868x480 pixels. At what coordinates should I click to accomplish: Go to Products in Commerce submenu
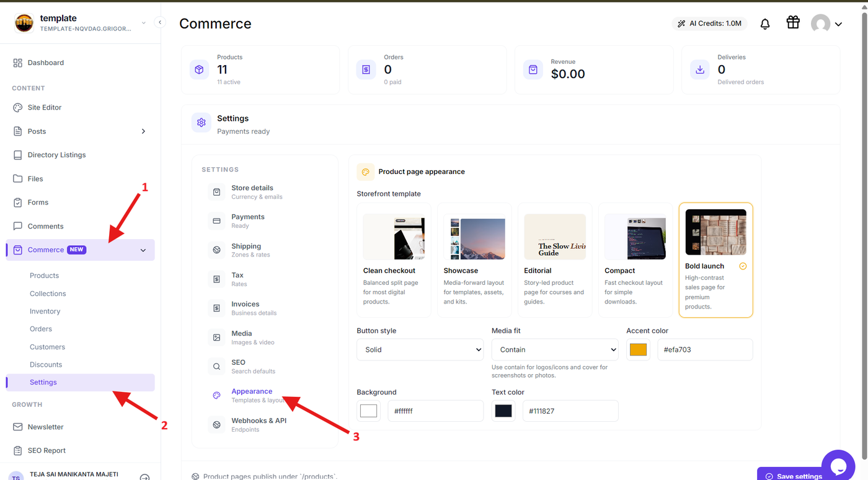click(x=45, y=276)
